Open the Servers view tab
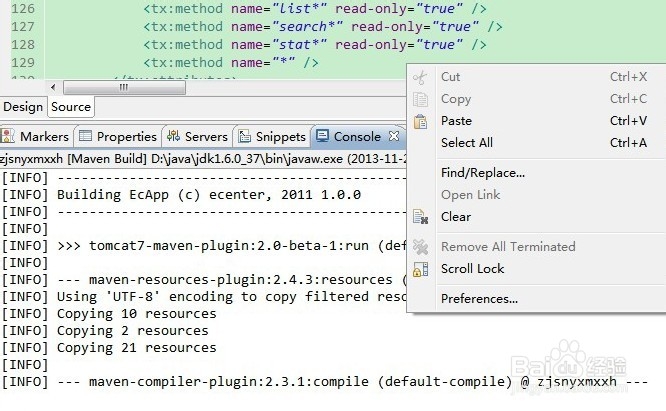The image size is (666, 411). coord(198,136)
